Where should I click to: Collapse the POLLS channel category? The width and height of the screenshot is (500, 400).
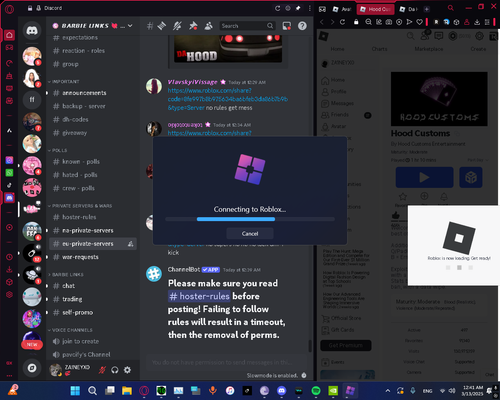(58, 150)
